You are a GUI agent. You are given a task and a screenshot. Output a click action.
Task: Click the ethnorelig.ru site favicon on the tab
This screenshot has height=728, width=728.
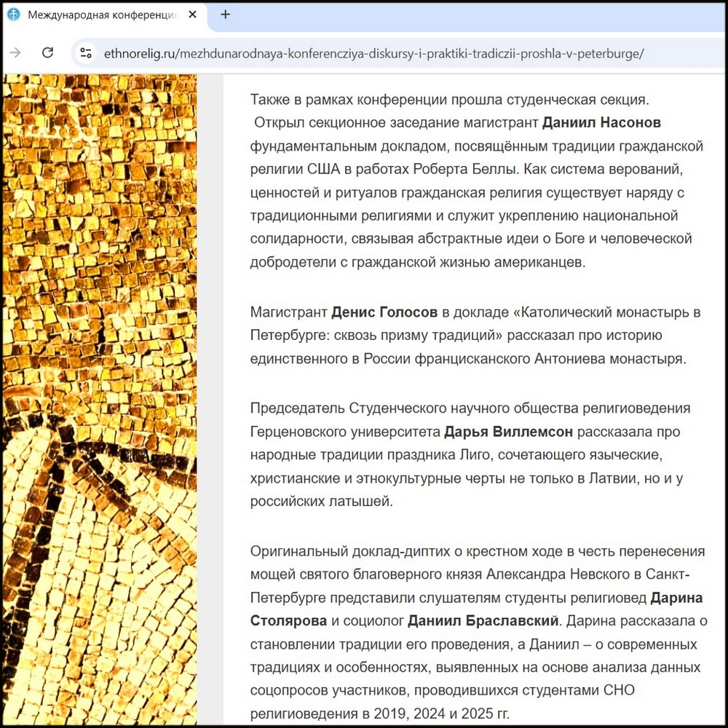[x=12, y=15]
